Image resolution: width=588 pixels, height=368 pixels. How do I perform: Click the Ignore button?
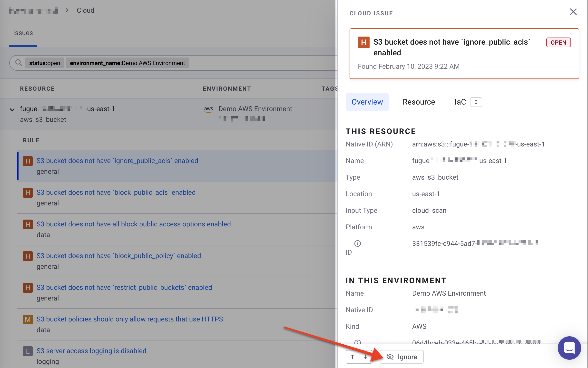402,357
